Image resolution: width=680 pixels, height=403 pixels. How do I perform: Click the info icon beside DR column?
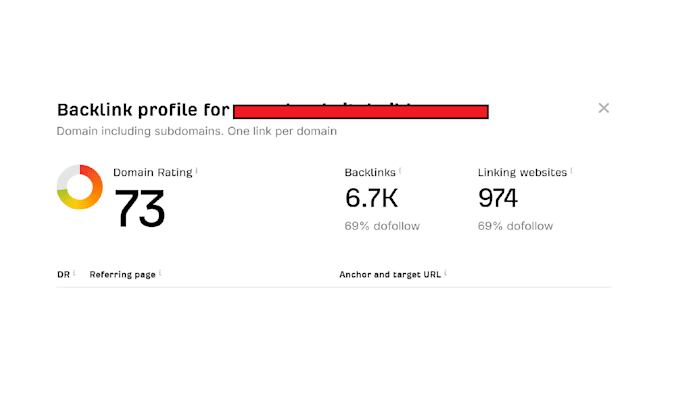coord(74,272)
